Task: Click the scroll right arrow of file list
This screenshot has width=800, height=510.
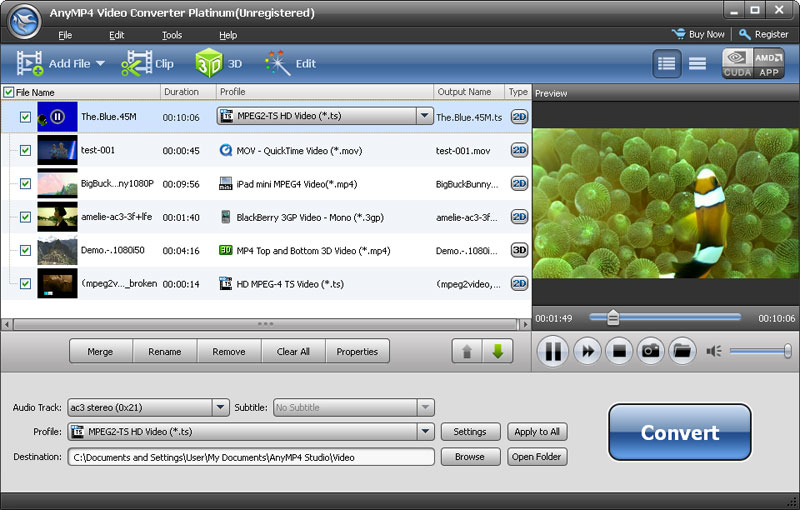Action: click(x=525, y=324)
